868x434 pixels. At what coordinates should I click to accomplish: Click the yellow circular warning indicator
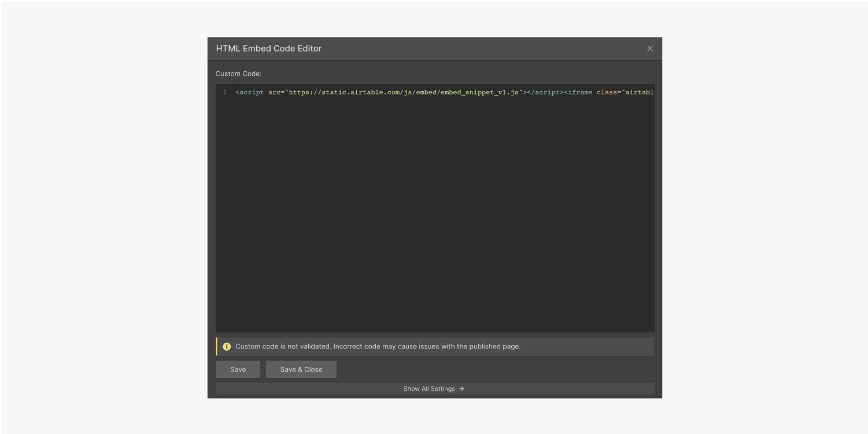pos(227,346)
